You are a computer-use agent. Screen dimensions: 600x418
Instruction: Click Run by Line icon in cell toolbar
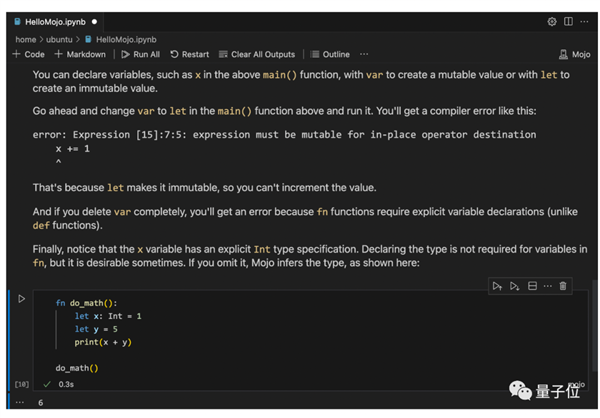[497, 286]
